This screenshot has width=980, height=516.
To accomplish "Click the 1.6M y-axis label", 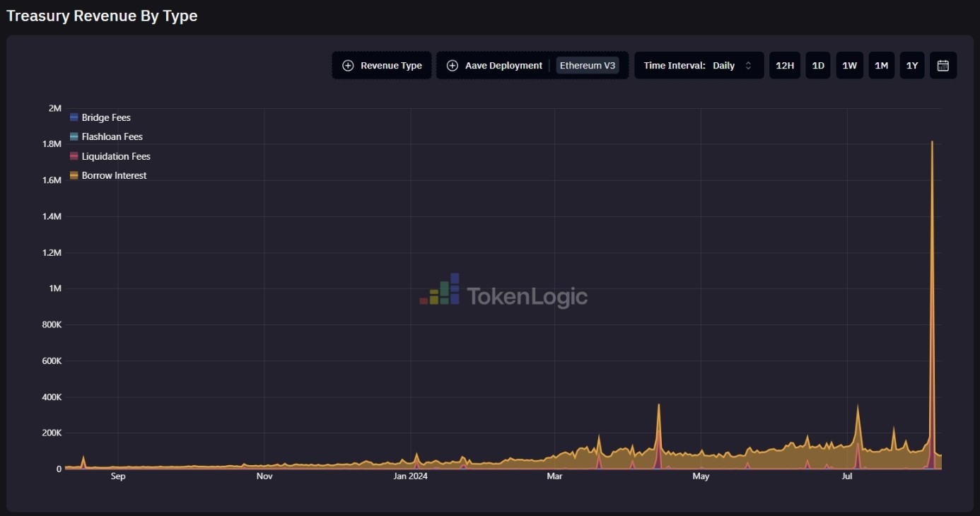I will [x=52, y=180].
